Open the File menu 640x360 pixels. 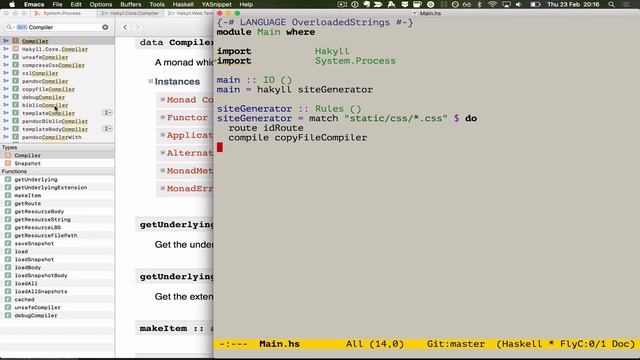57,4
